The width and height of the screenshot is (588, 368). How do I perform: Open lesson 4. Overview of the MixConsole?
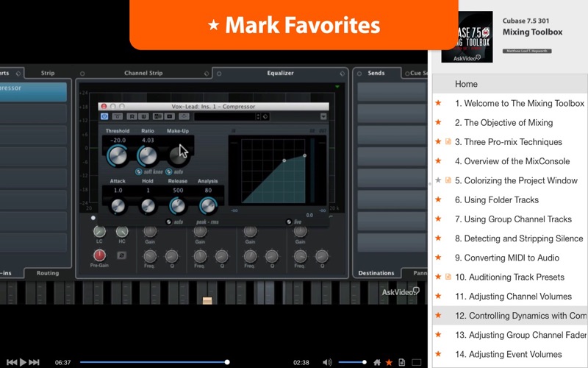click(512, 161)
